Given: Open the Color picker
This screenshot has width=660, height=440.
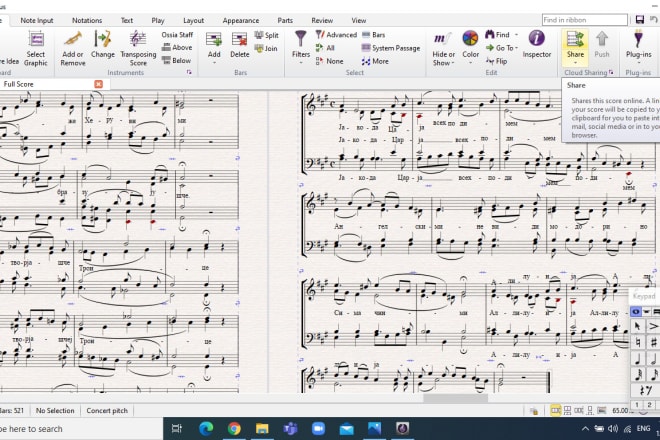Looking at the screenshot, I should point(471,45).
